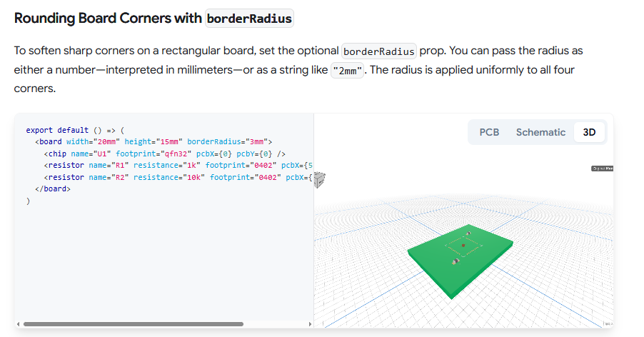Click the QFN32 chip outline on the board

coord(463,246)
